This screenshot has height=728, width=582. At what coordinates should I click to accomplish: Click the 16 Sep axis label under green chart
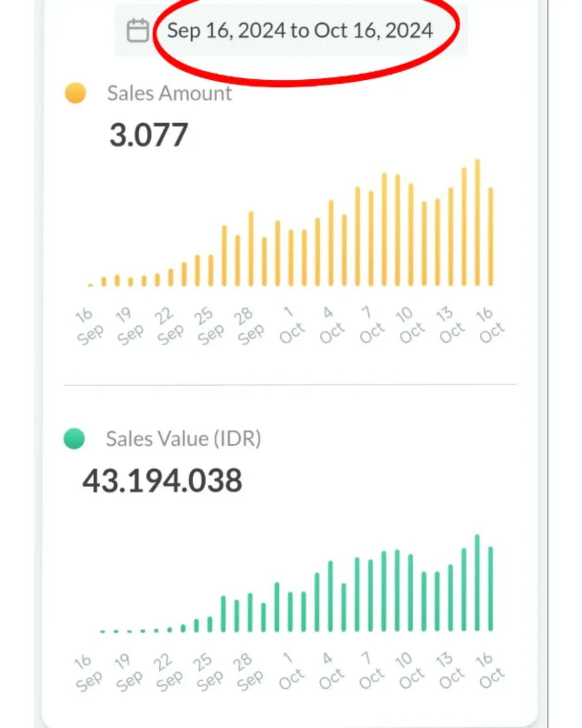coord(88,672)
